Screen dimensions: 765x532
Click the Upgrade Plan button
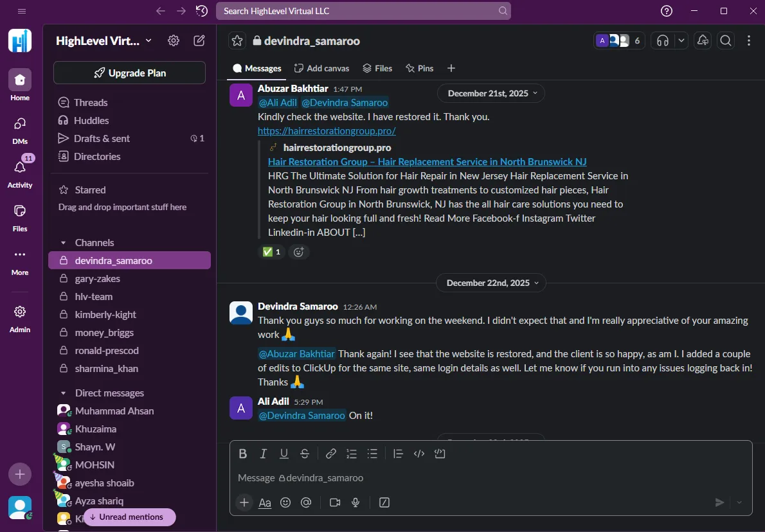[x=129, y=73]
